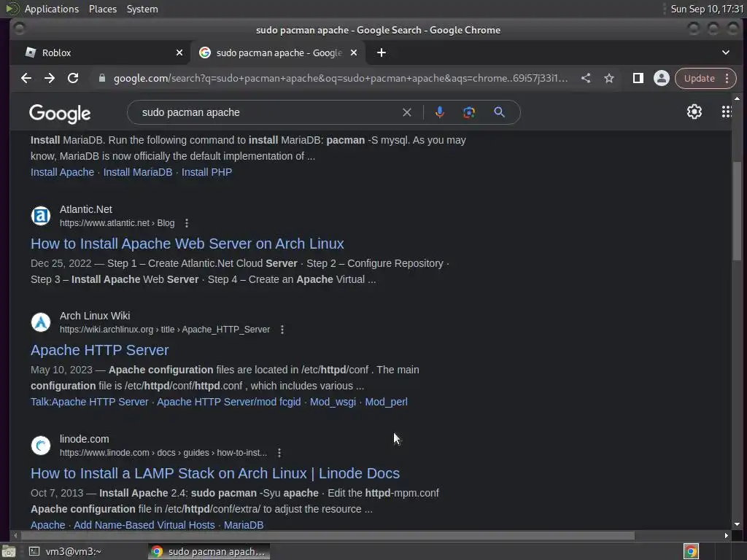Expand the tab search dropdown arrow
747x560 pixels.
click(726, 52)
